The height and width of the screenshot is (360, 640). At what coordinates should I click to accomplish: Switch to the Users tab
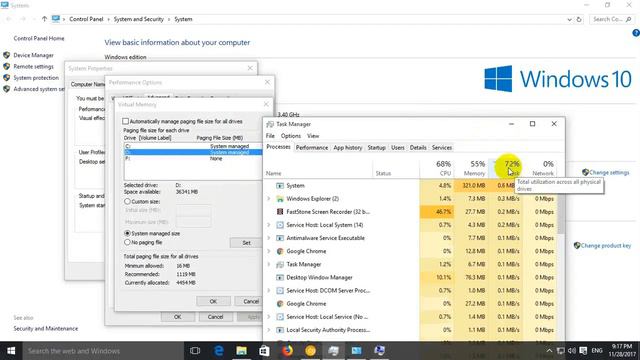pos(398,148)
